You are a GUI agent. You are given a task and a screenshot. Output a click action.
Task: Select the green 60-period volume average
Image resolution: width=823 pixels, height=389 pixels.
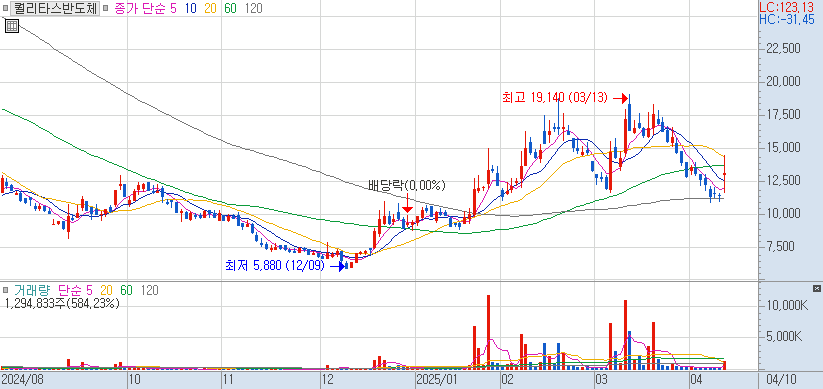[x=126, y=290]
